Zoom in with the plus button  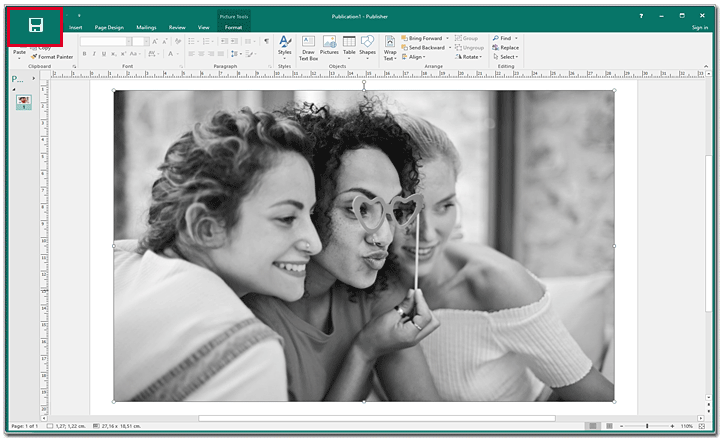672,426
